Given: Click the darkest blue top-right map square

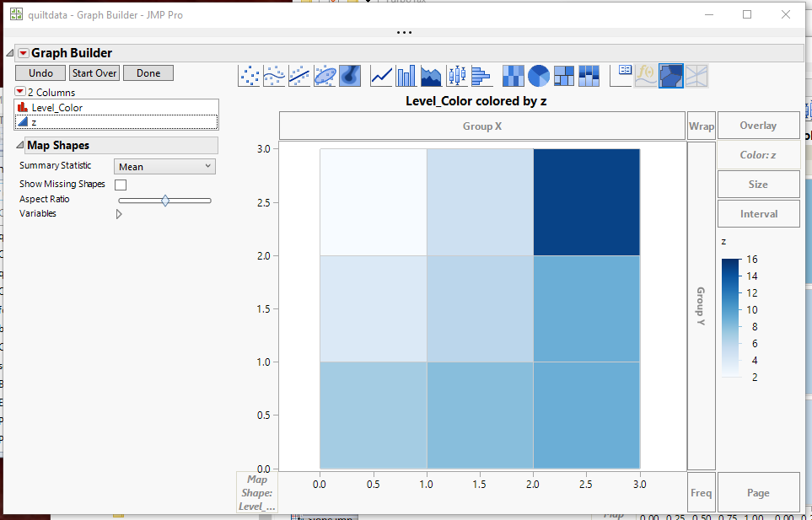Looking at the screenshot, I should coord(587,202).
